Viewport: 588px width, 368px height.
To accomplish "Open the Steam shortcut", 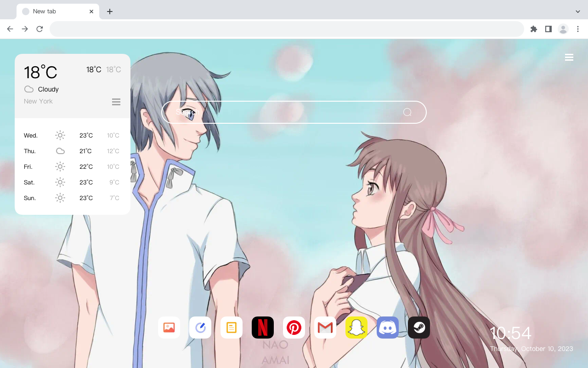I will 419,328.
